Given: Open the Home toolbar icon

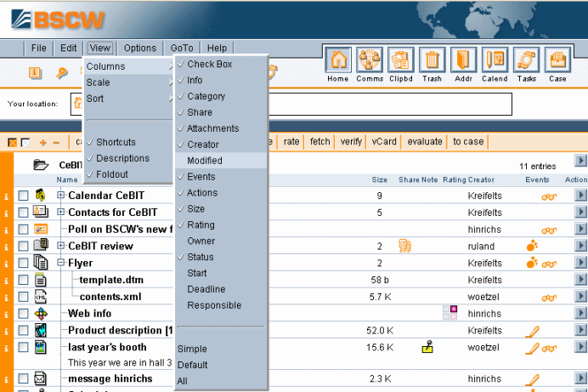Looking at the screenshot, I should click(x=338, y=62).
